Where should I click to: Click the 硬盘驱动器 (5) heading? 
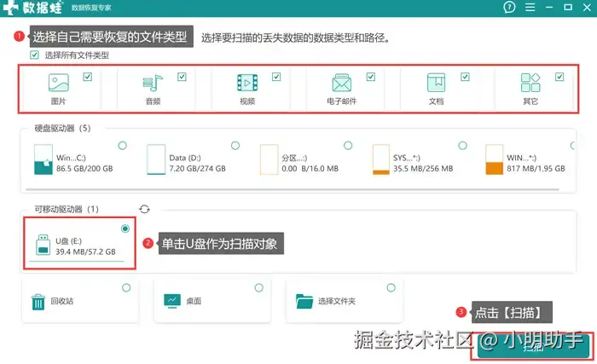pyautogui.click(x=62, y=128)
